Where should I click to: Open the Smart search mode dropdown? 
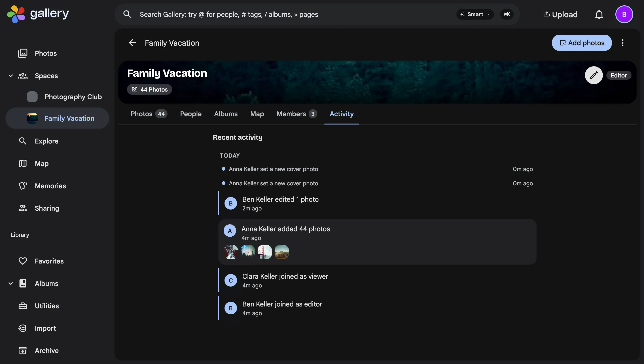[x=475, y=14]
